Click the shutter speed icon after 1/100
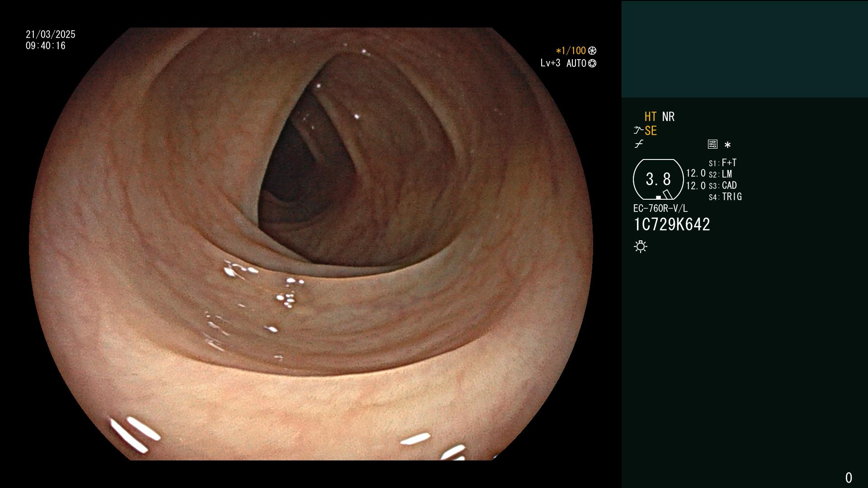 pyautogui.click(x=592, y=51)
